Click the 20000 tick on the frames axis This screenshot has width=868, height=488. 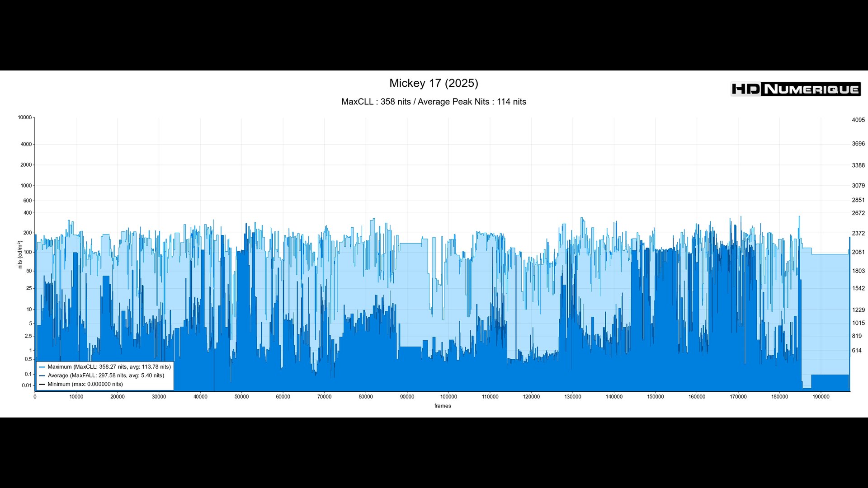click(x=118, y=397)
